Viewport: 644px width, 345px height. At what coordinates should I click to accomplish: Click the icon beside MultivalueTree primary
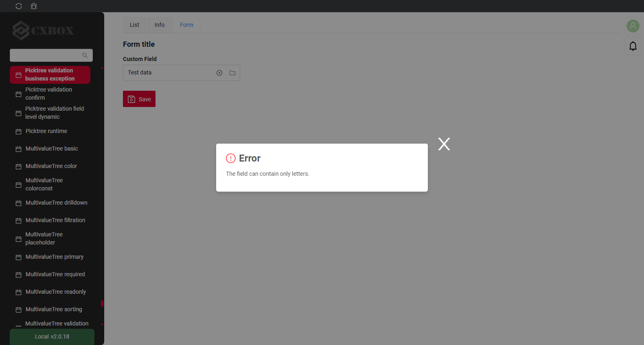pyautogui.click(x=18, y=257)
